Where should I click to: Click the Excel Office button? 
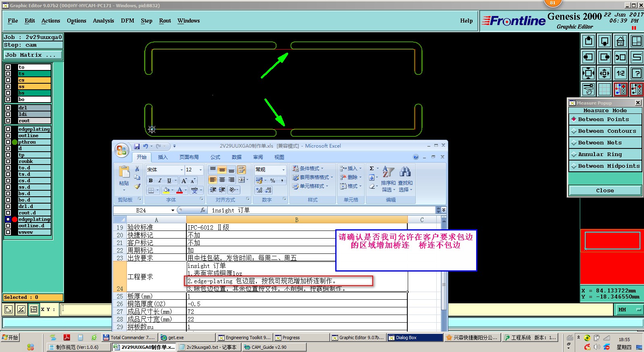[x=121, y=150]
